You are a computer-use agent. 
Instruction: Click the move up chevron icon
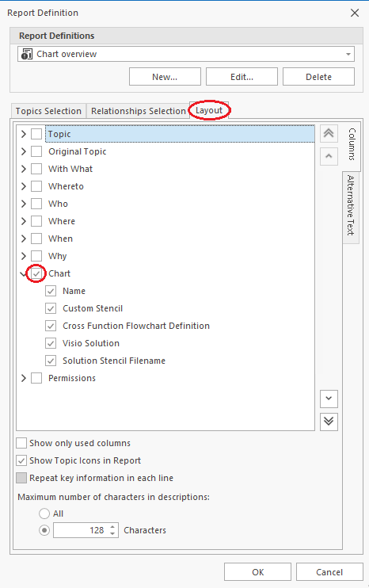329,156
